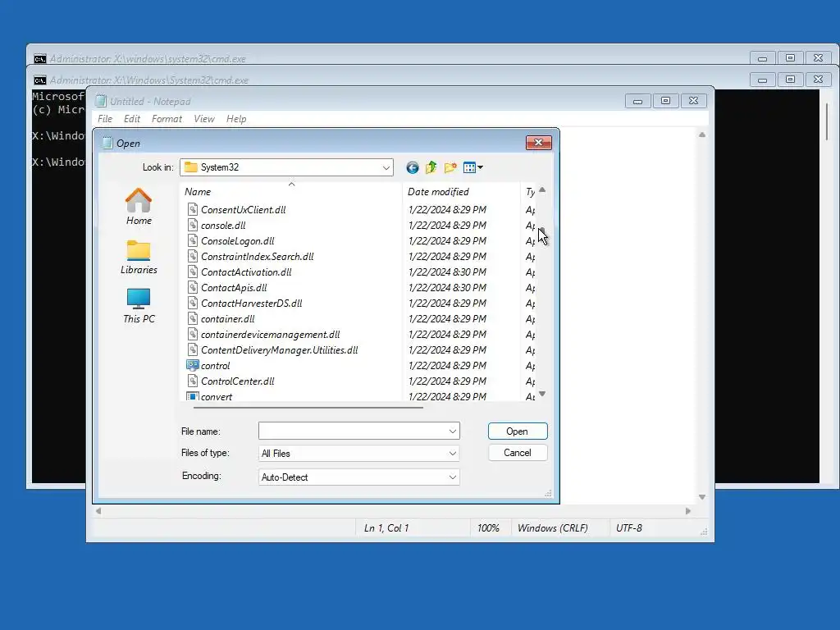This screenshot has width=840, height=630.
Task: Go back using the blue back arrow icon
Action: (x=412, y=167)
